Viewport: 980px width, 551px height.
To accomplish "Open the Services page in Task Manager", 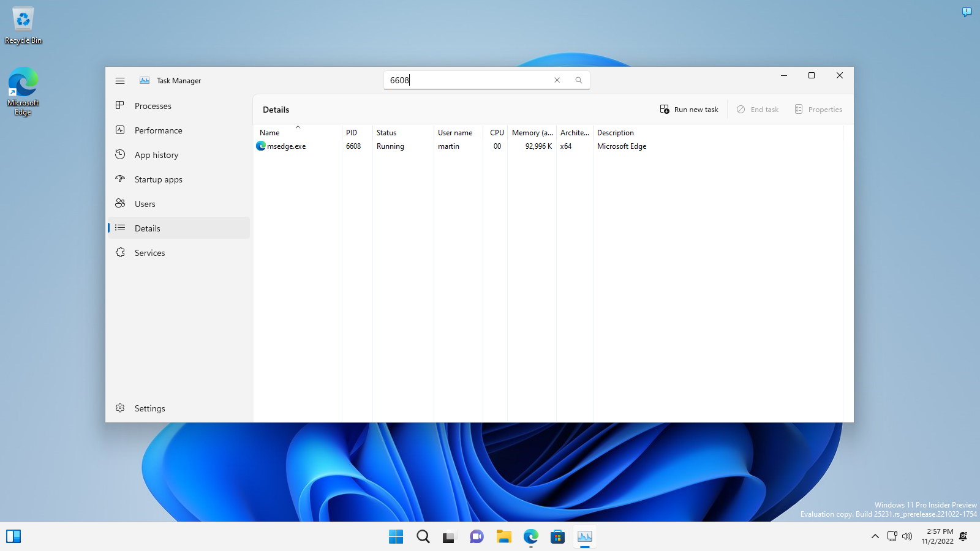I will click(x=149, y=252).
